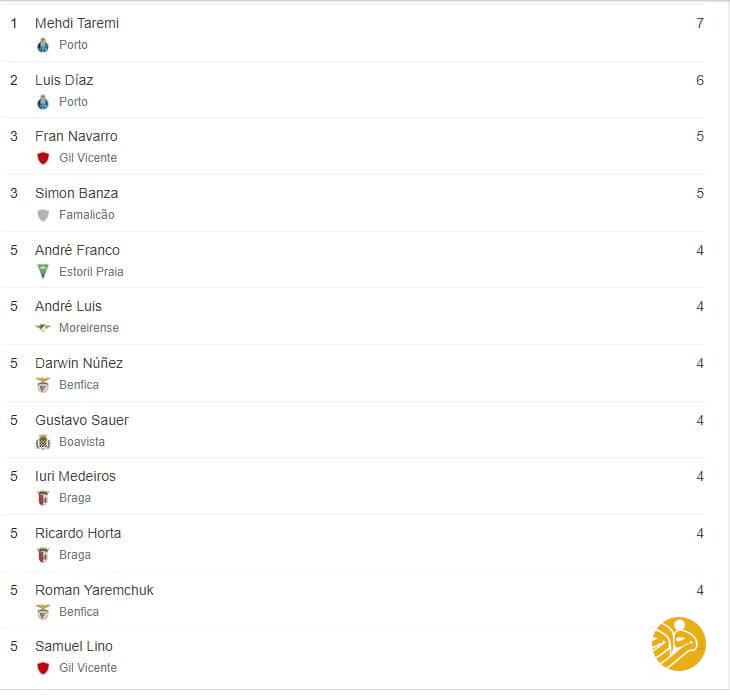Viewport: 730px width, 696px height.
Task: Click the Estoril Praia crest icon
Action: pos(42,272)
